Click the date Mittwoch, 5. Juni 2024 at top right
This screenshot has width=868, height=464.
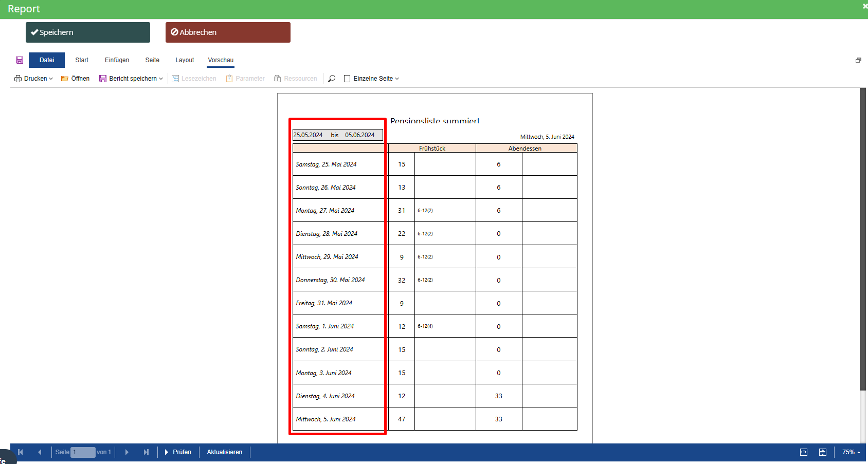(x=547, y=137)
